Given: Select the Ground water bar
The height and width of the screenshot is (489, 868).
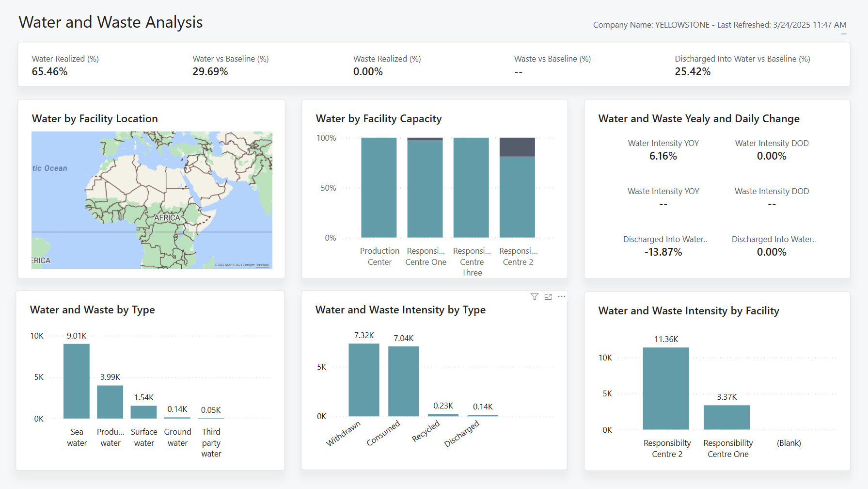Looking at the screenshot, I should [x=177, y=417].
